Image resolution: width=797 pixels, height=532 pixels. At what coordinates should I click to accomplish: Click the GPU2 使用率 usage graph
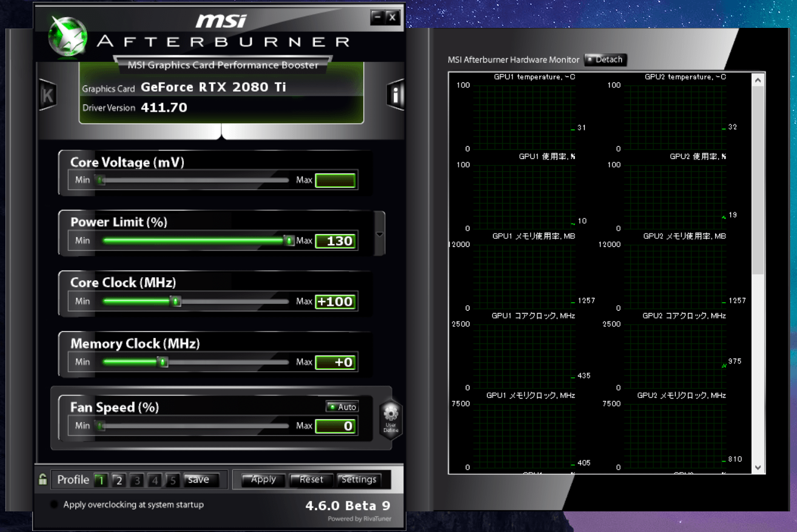point(674,197)
